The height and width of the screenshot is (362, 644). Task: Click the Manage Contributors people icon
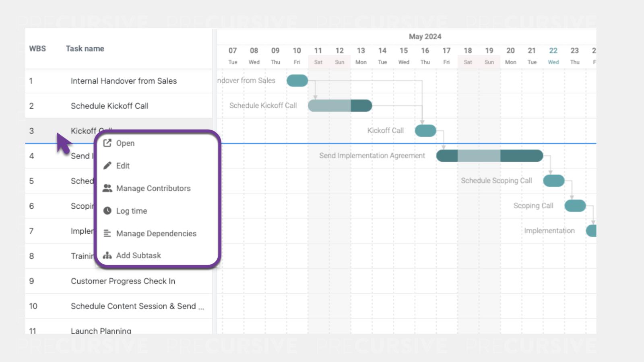(107, 188)
